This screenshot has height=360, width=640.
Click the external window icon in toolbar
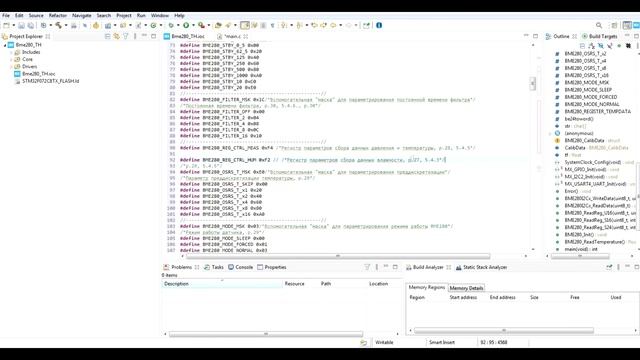pos(366,25)
